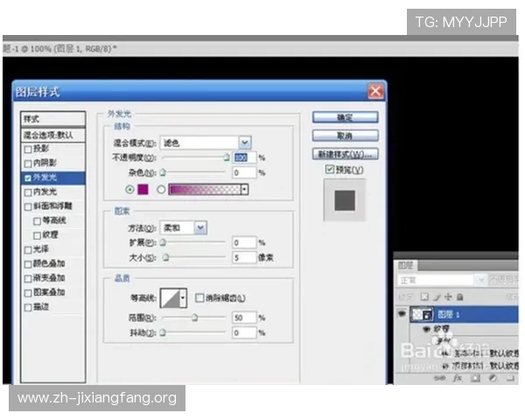Click the fx add layer style icon
The width and height of the screenshot is (525, 420).
[x=458, y=378]
